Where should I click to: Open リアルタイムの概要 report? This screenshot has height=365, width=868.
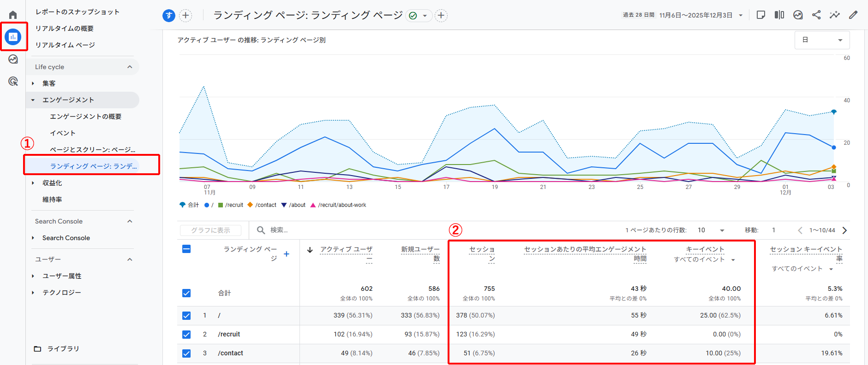[x=65, y=29]
